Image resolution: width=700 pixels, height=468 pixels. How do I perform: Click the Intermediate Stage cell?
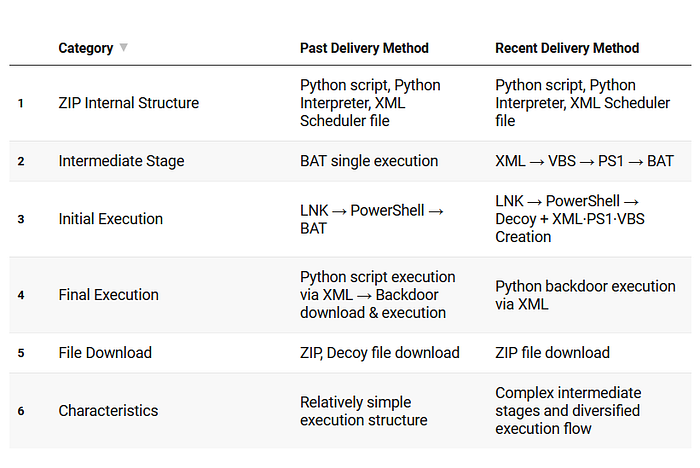121,161
